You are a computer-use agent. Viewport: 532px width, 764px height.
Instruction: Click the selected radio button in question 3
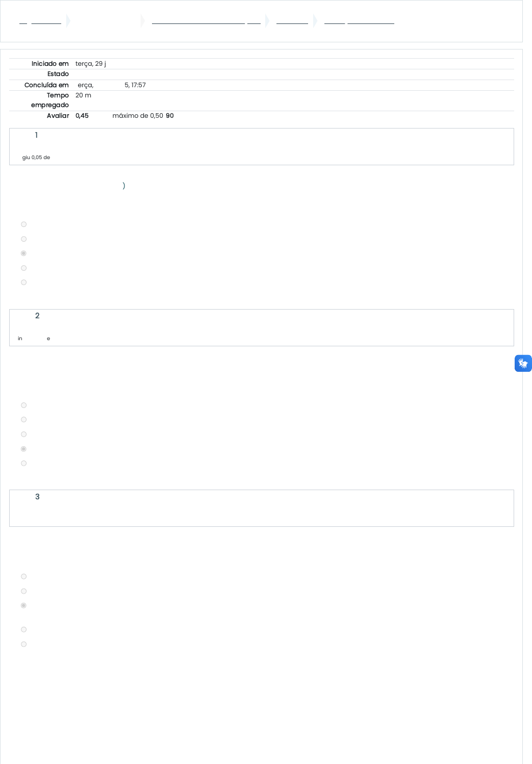(23, 606)
